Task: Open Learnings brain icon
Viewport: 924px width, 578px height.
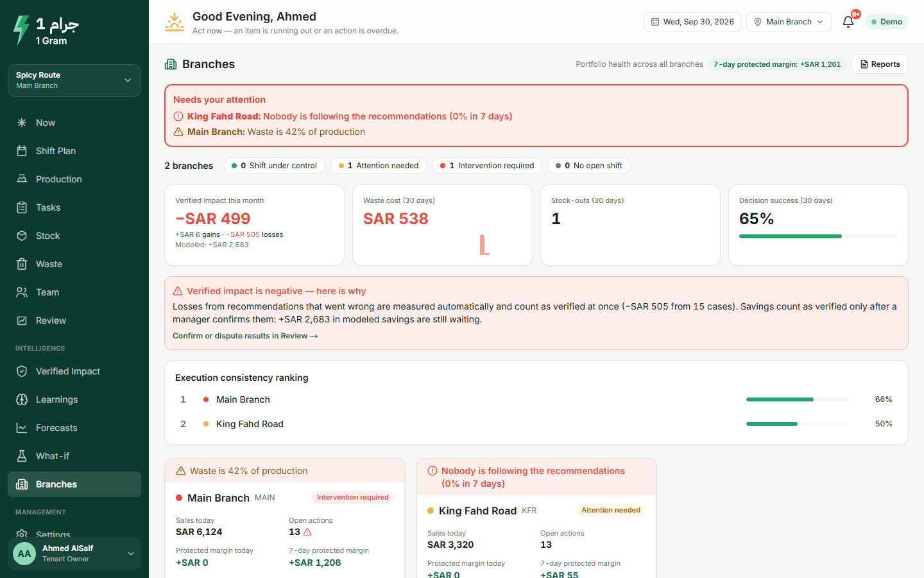Action: point(22,399)
